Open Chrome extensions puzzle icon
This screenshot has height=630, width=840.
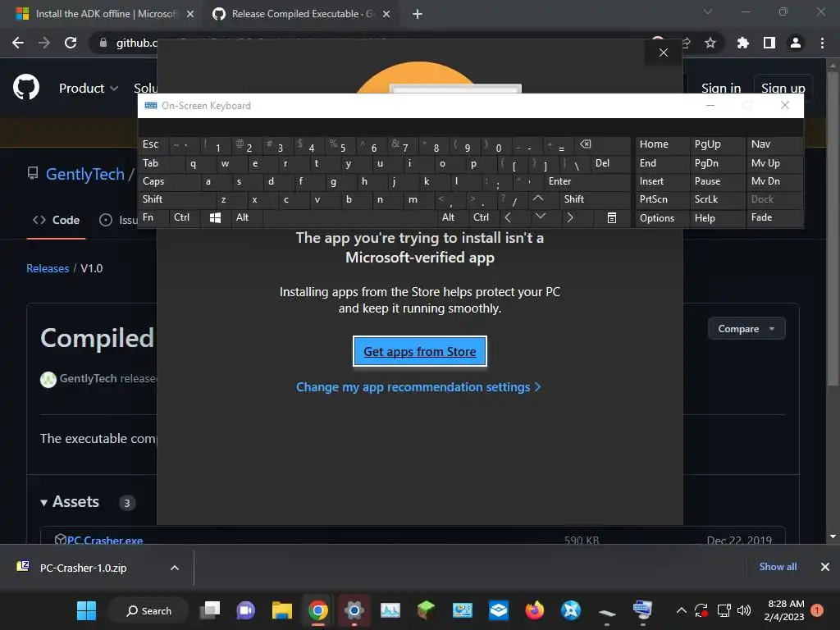(742, 43)
